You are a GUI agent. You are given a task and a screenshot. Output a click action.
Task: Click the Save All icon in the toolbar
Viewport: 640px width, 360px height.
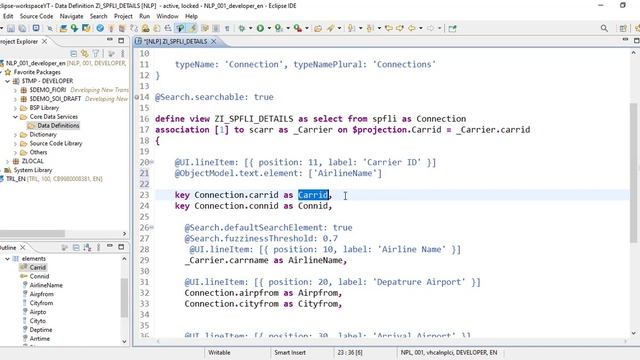[x=22, y=28]
